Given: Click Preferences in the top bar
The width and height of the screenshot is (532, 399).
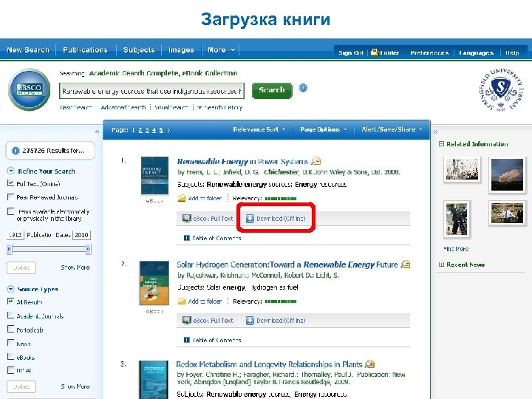Looking at the screenshot, I should coord(429,53).
